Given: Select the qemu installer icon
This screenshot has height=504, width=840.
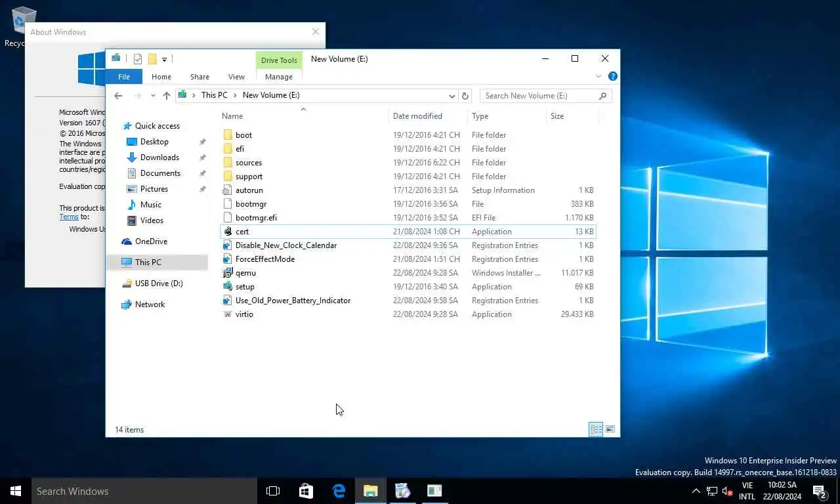Looking at the screenshot, I should pos(228,273).
